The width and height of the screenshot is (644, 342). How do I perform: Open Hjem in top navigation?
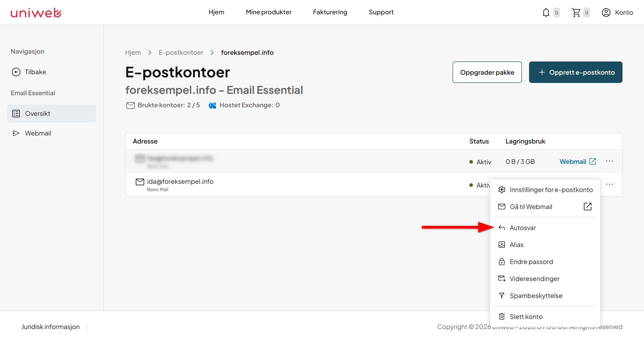point(216,12)
